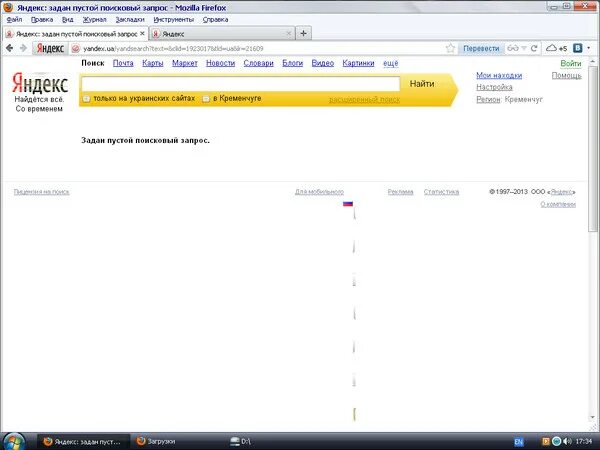The height and width of the screenshot is (450, 600).
Task: Bookmark this page with the star icon
Action: tap(450, 48)
